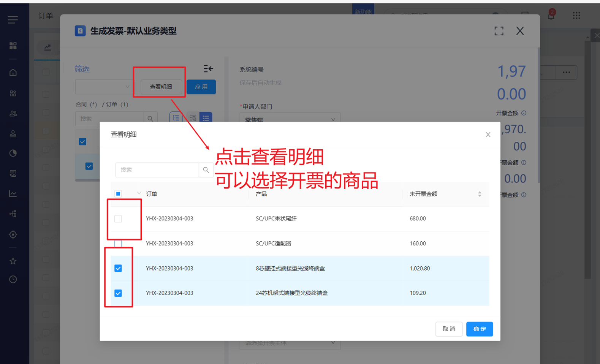Open the target crosshair sidebar icon
Image resolution: width=600 pixels, height=364 pixels.
point(13,234)
